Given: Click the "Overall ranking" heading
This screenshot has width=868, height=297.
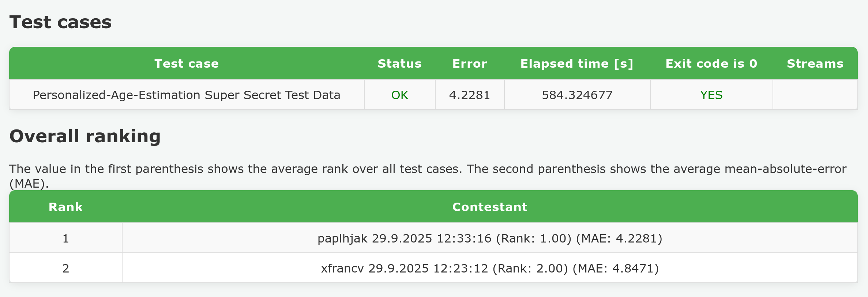Looking at the screenshot, I should (x=85, y=136).
